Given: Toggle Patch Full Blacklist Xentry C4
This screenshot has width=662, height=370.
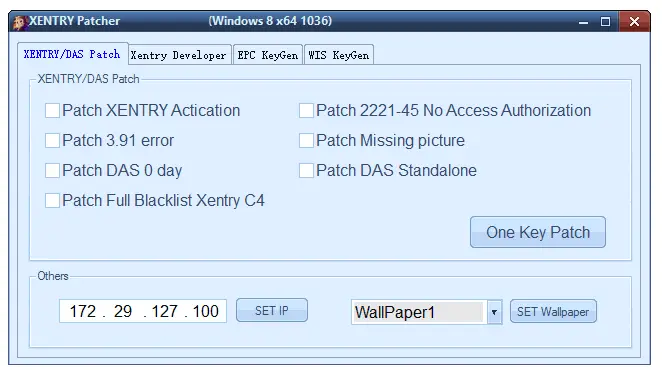Looking at the screenshot, I should (52, 201).
